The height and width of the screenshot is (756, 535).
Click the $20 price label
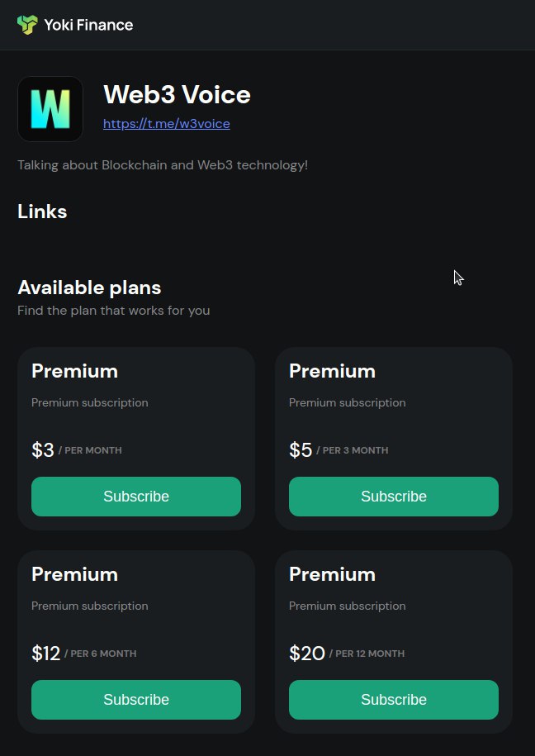(x=307, y=654)
